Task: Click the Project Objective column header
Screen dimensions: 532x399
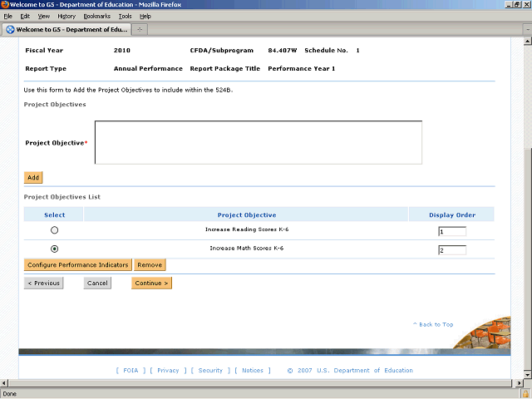Action: click(x=247, y=214)
